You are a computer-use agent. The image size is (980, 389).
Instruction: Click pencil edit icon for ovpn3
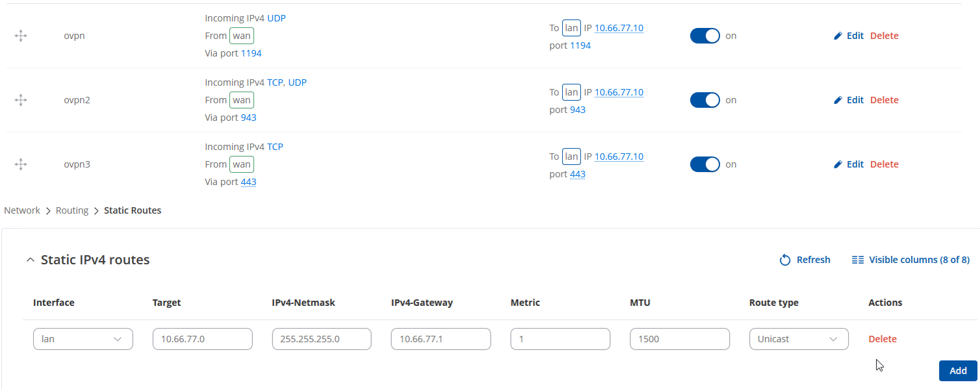click(x=838, y=164)
